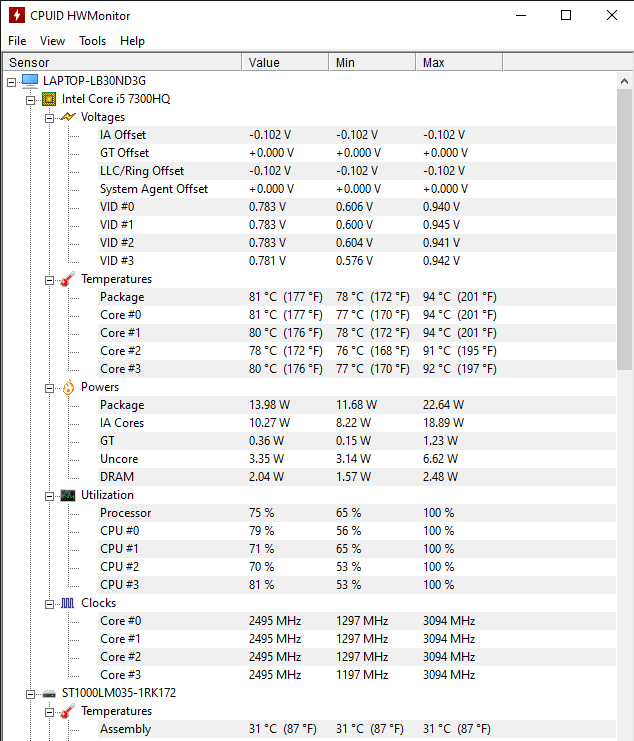The image size is (634, 741).
Task: Open the File menu
Action: [x=17, y=41]
